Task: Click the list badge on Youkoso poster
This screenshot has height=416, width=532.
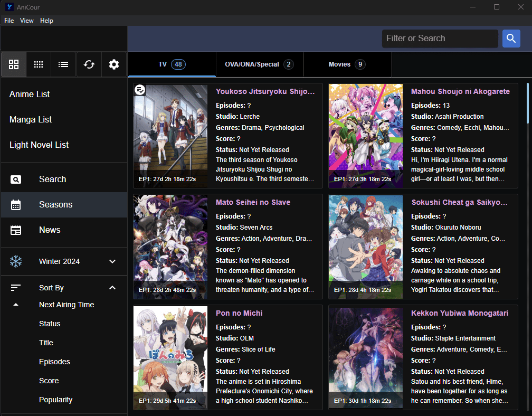Action: click(140, 90)
